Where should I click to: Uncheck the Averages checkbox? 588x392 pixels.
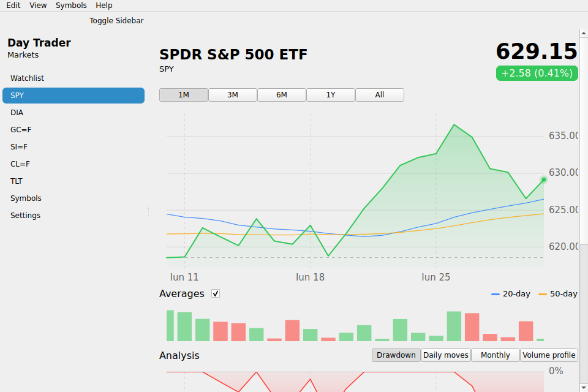point(215,294)
